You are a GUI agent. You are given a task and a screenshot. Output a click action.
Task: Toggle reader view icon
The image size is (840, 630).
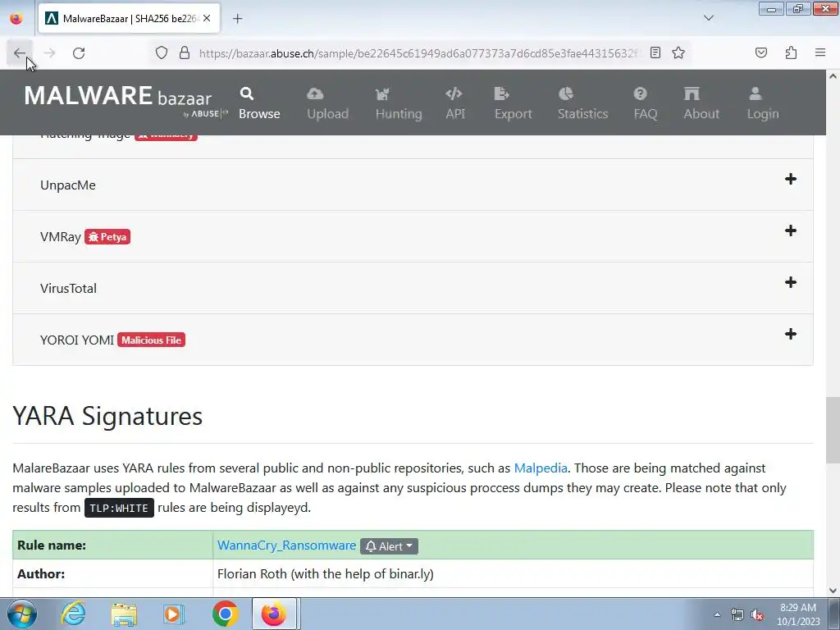coord(655,52)
